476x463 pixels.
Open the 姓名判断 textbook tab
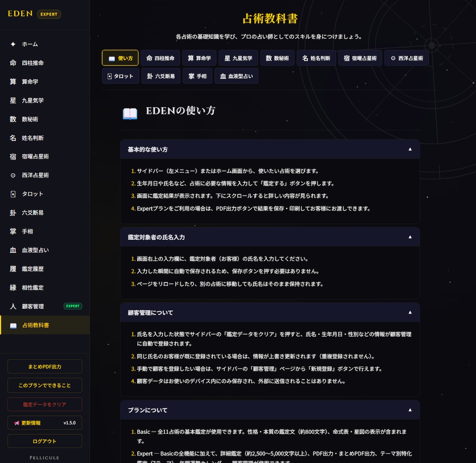click(x=316, y=58)
